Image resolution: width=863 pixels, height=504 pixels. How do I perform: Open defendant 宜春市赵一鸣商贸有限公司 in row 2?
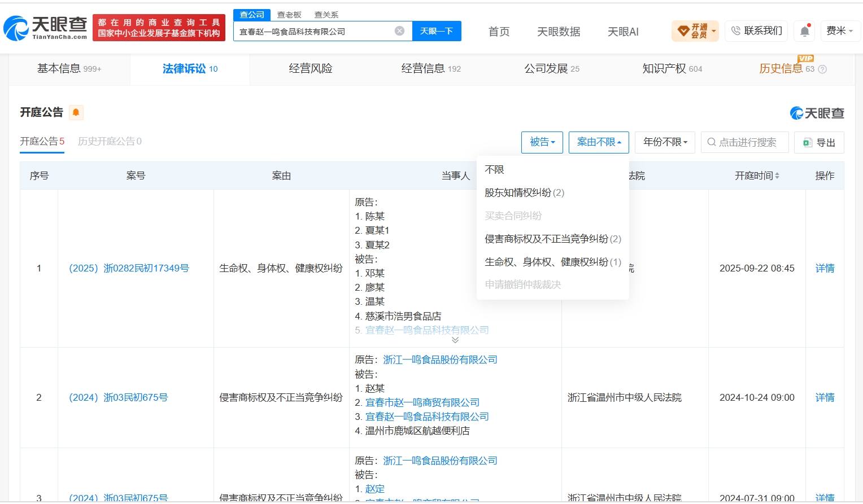click(x=422, y=402)
